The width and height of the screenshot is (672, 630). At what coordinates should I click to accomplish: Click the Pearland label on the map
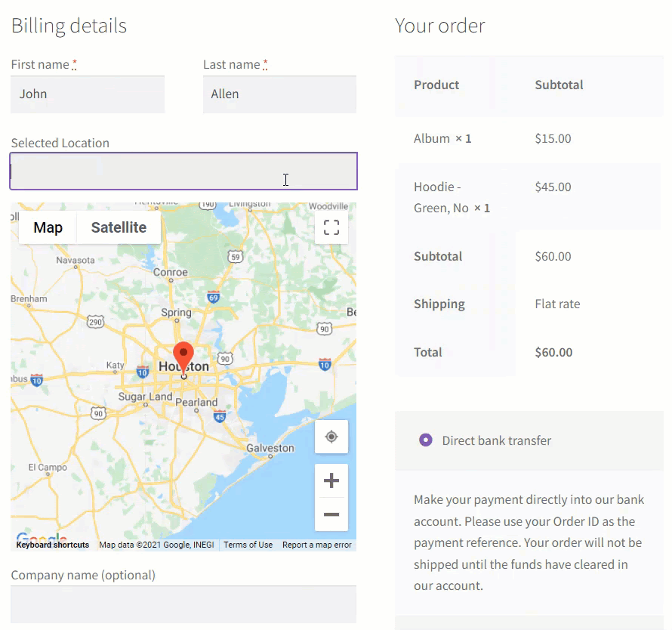196,403
